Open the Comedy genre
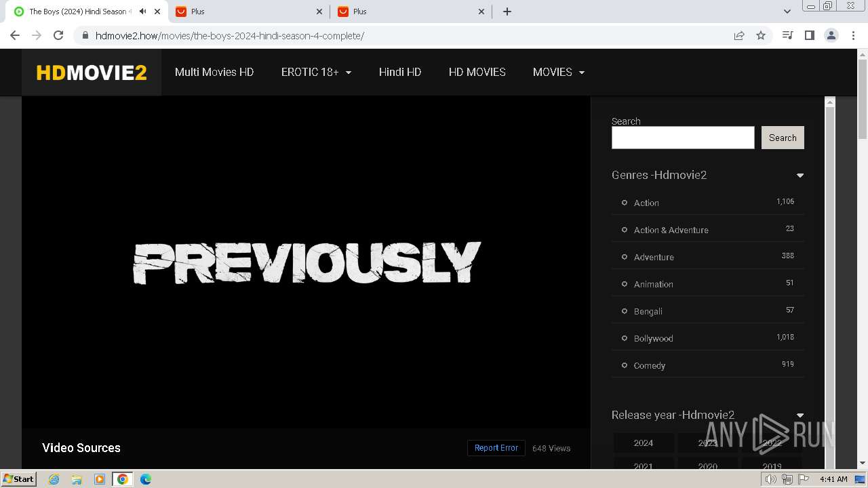This screenshot has height=488, width=868. coord(650,365)
